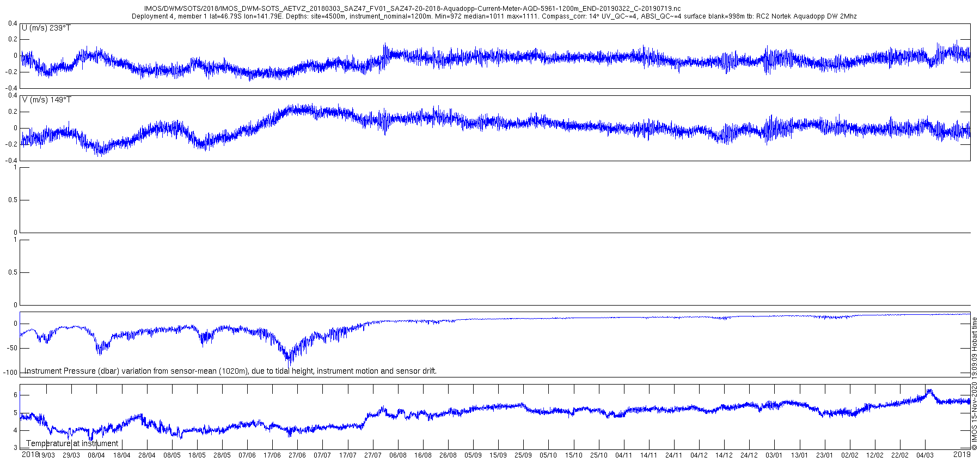The width and height of the screenshot is (980, 463).
Task: Select the '25/09' date tick label
Action: pos(523,455)
